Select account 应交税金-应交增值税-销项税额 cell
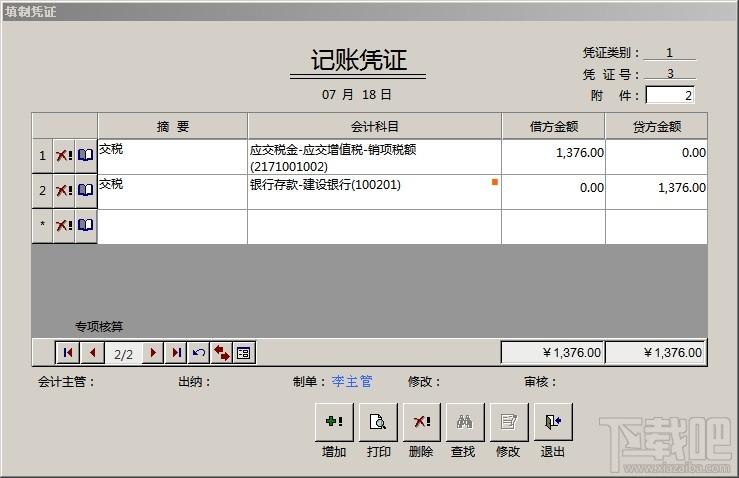Viewport: 739px width, 478px height. point(374,156)
